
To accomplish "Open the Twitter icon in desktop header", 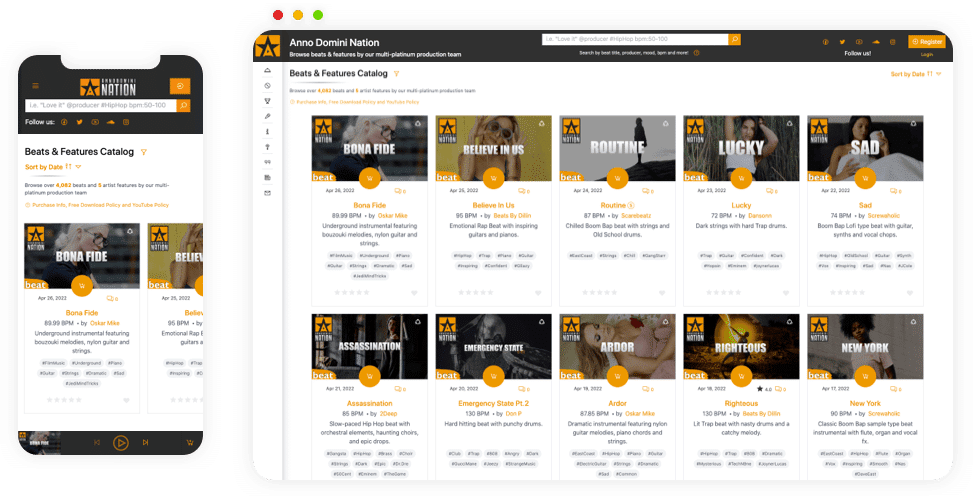I will click(842, 42).
